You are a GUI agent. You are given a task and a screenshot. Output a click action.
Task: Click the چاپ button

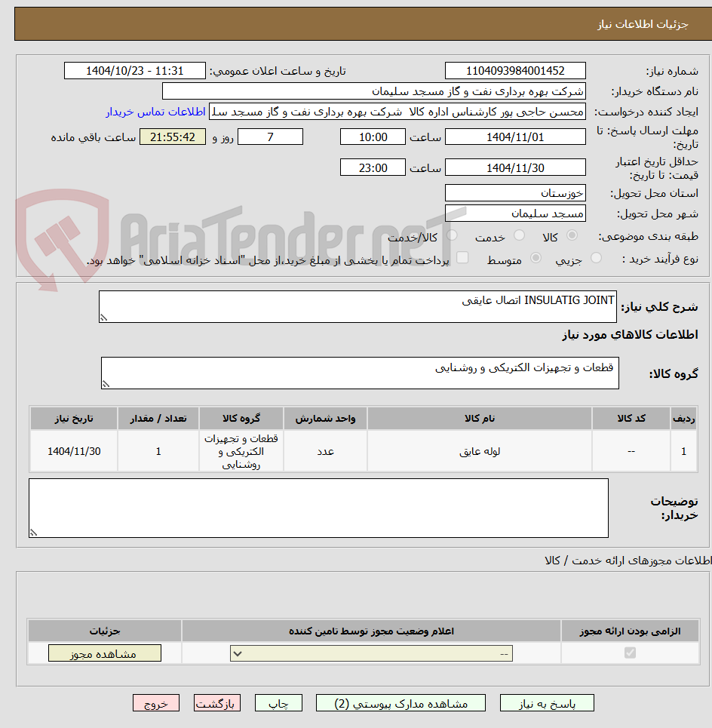click(278, 702)
